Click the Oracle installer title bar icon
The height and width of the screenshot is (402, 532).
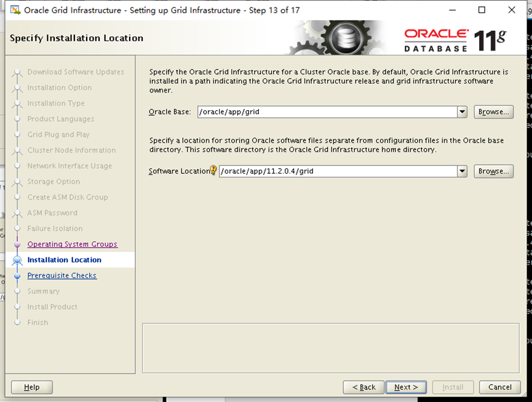15,10
